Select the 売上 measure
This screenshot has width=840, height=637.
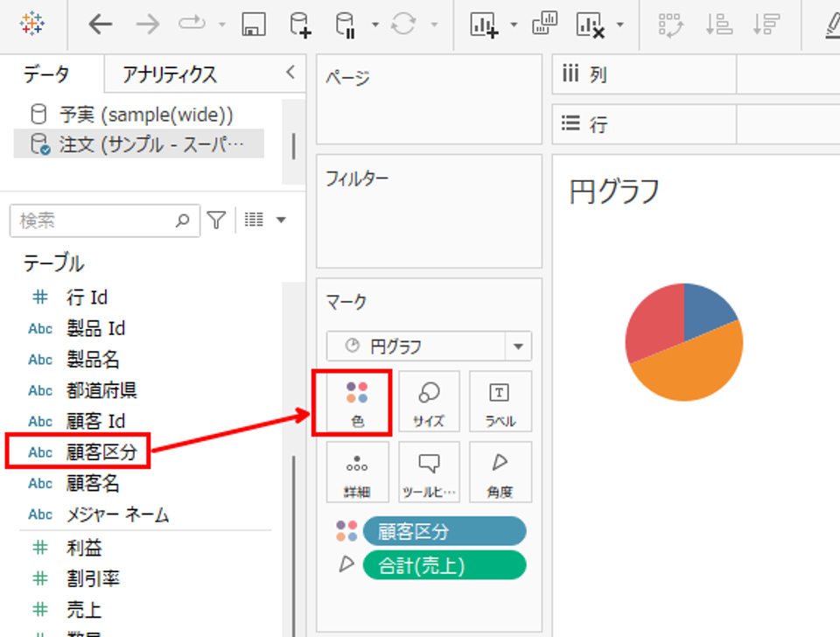(84, 610)
